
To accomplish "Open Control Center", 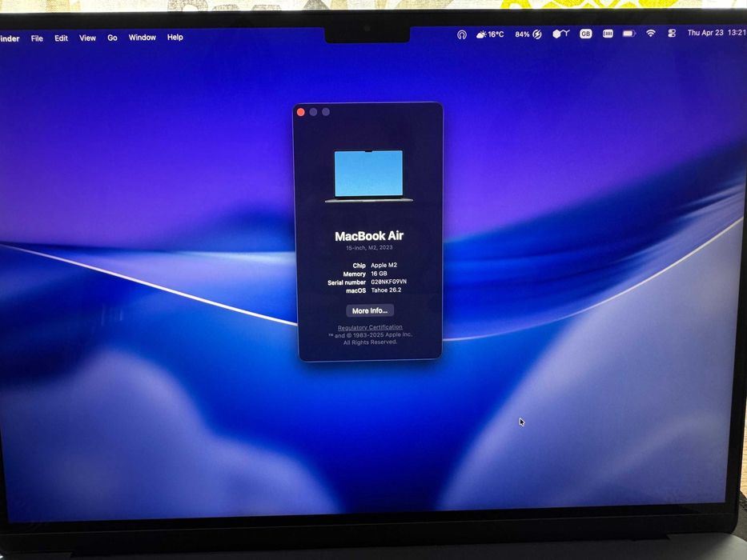I will tap(672, 33).
